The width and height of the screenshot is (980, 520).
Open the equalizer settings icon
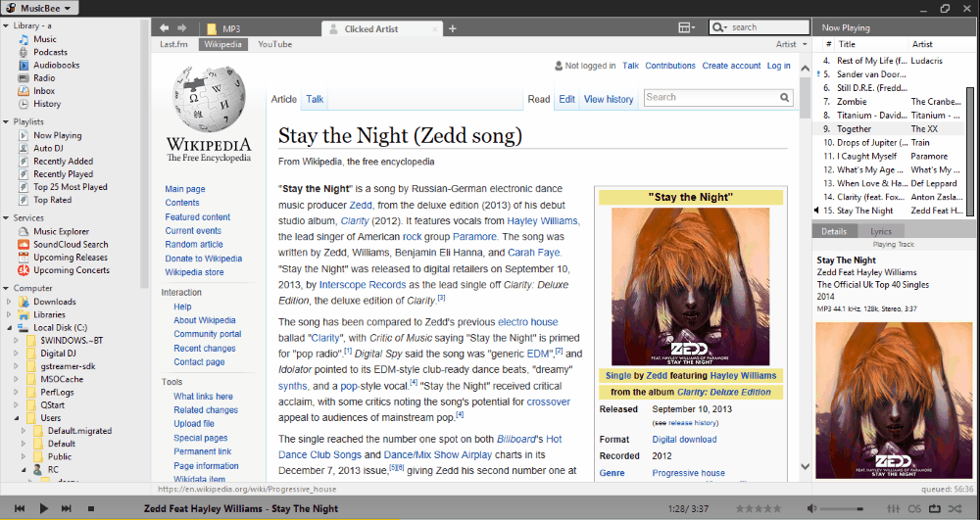pyautogui.click(x=893, y=509)
